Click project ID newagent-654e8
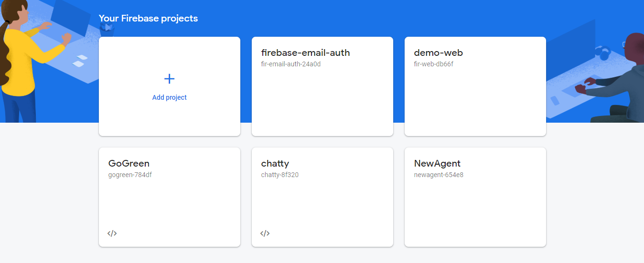The image size is (644, 263). coord(439,175)
